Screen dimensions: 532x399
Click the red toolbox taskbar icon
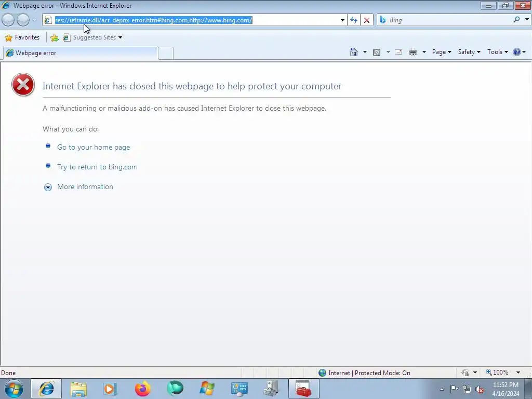[x=303, y=389]
